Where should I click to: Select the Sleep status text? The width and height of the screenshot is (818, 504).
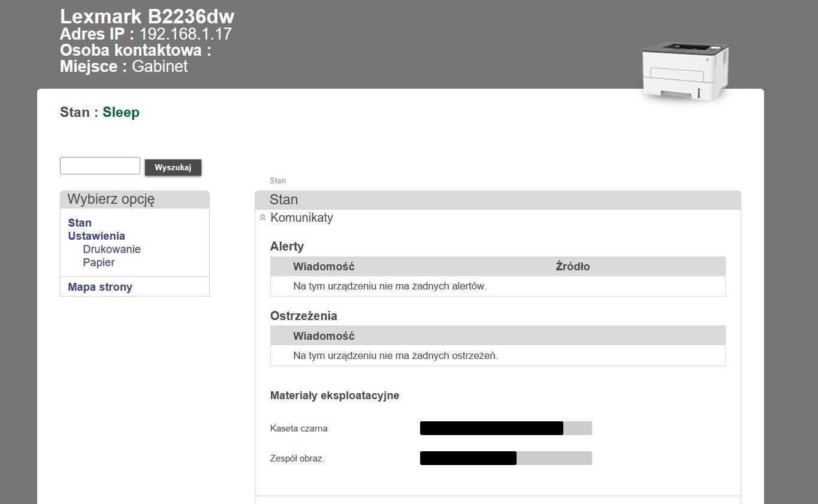coord(121,112)
